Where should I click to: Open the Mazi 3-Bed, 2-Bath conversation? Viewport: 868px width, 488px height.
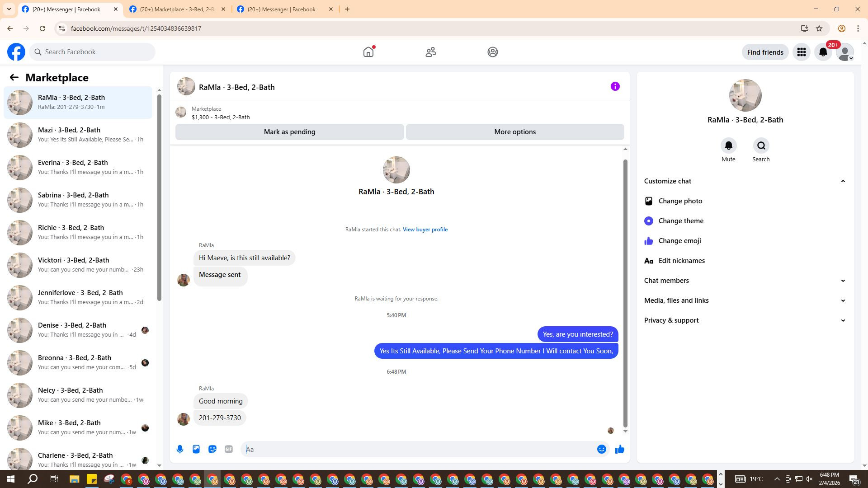[78, 135]
